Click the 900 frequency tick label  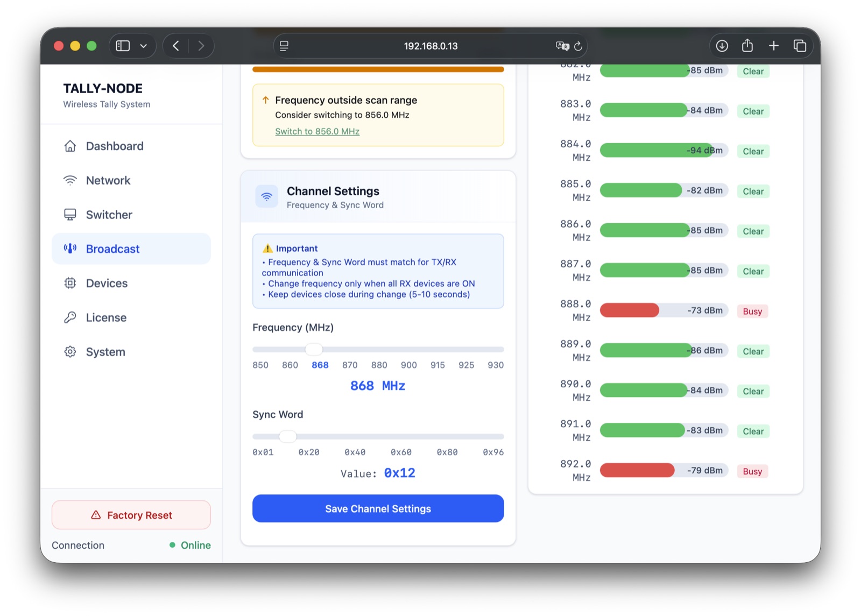click(409, 365)
